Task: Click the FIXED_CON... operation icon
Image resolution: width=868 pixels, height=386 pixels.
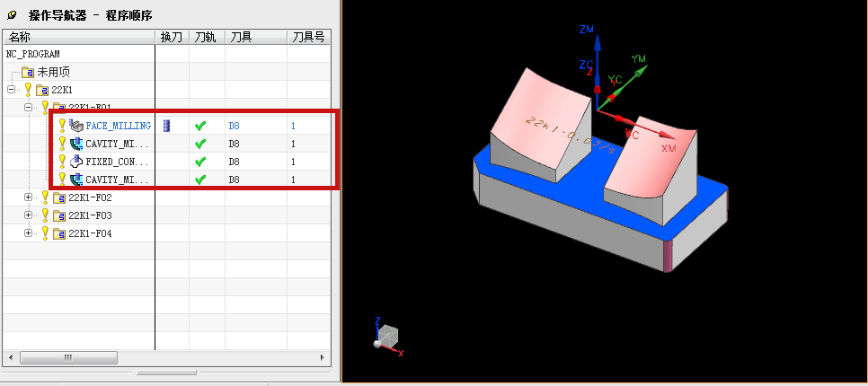Action: coord(76,162)
